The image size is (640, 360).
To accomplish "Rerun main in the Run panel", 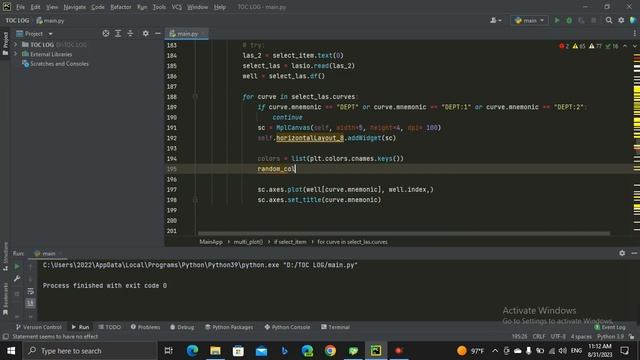I will 17,267.
